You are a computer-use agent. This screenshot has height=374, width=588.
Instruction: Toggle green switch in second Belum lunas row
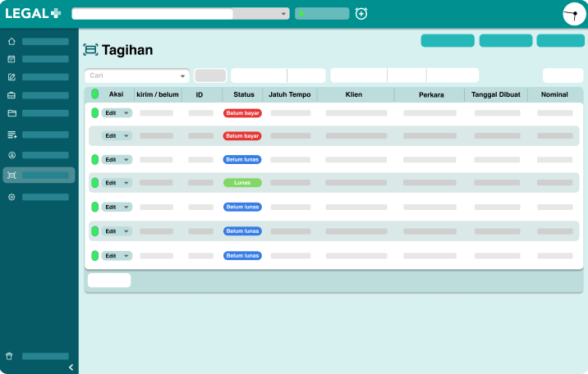(95, 207)
